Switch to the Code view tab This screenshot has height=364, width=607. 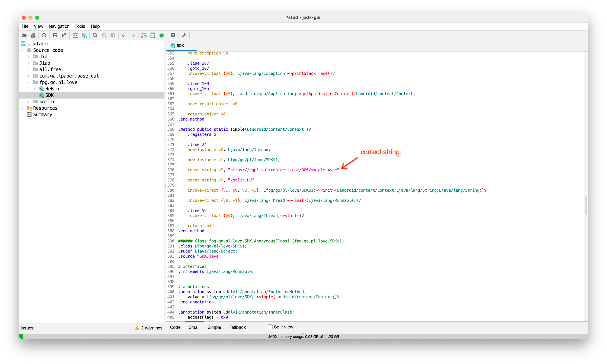[x=175, y=327]
